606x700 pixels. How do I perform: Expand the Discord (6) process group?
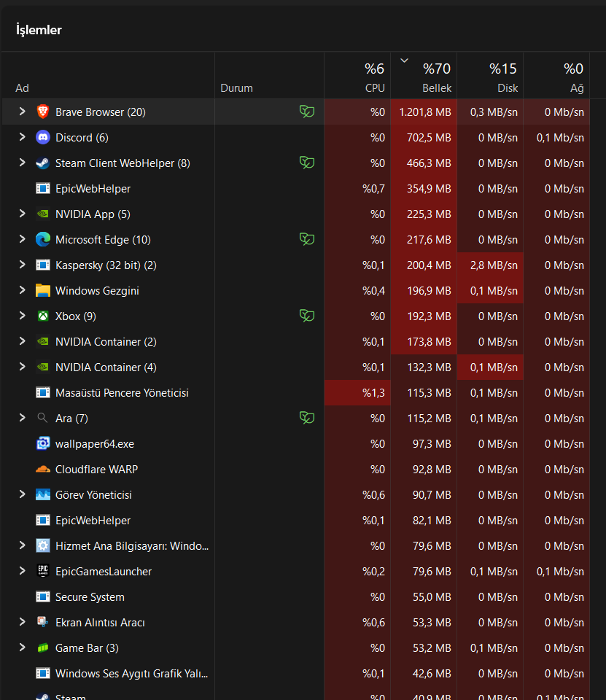coord(23,136)
